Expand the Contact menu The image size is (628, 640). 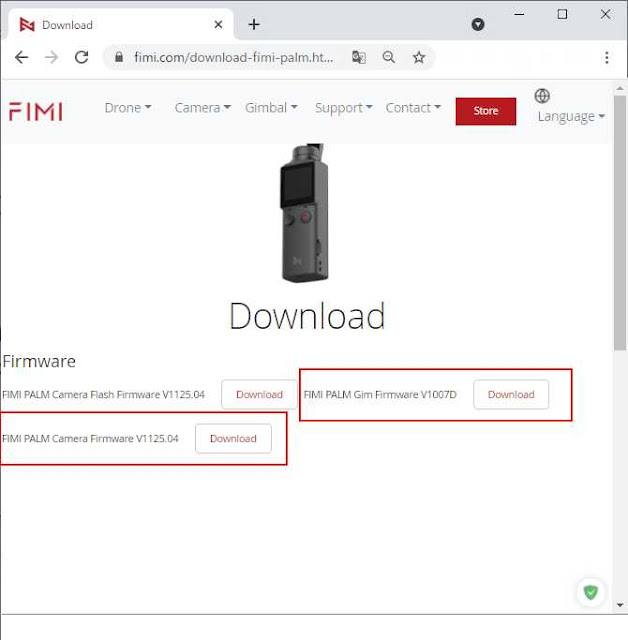(413, 108)
